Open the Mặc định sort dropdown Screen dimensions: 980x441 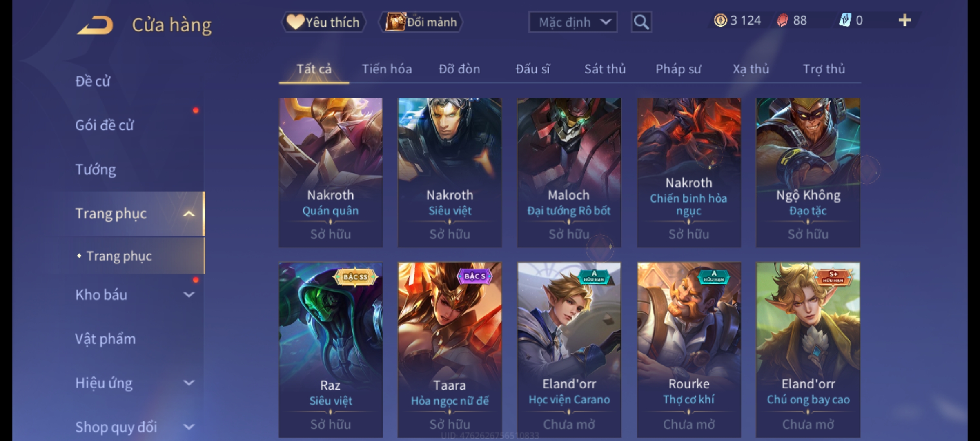[573, 22]
